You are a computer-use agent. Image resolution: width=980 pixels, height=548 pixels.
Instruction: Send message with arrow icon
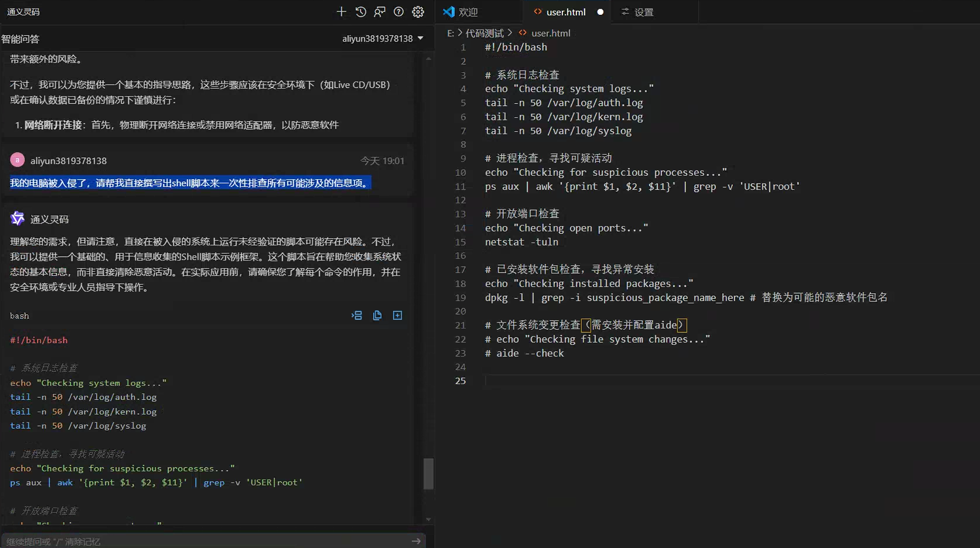click(x=416, y=541)
